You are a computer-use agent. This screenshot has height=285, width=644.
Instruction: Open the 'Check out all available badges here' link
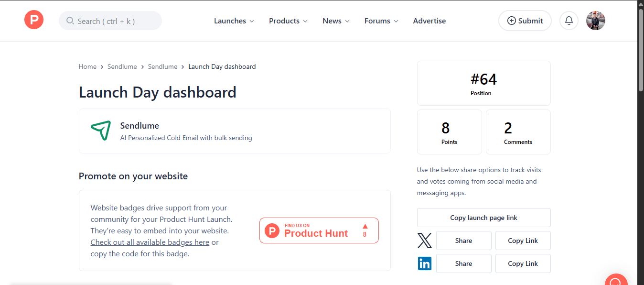[x=150, y=242]
